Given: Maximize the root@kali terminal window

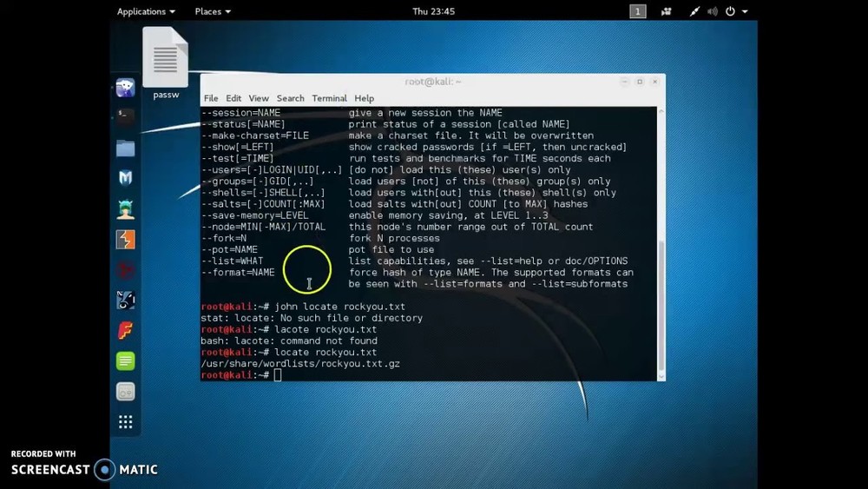Looking at the screenshot, I should (640, 82).
